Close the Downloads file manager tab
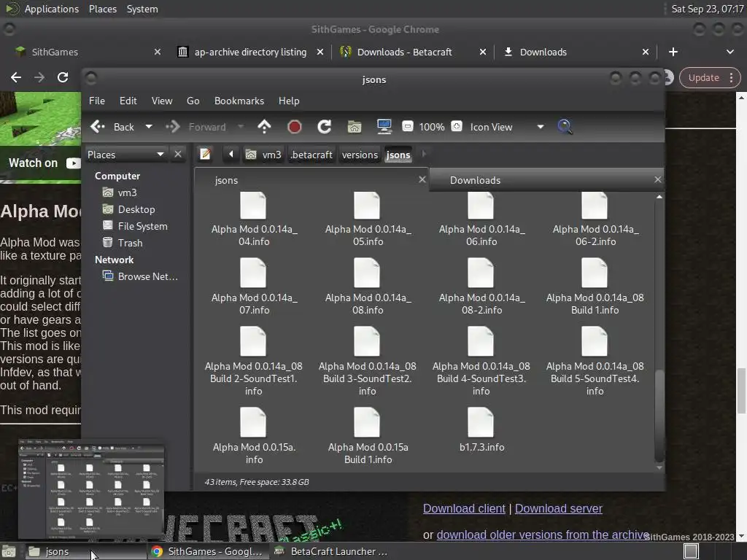The image size is (747, 560). [657, 179]
